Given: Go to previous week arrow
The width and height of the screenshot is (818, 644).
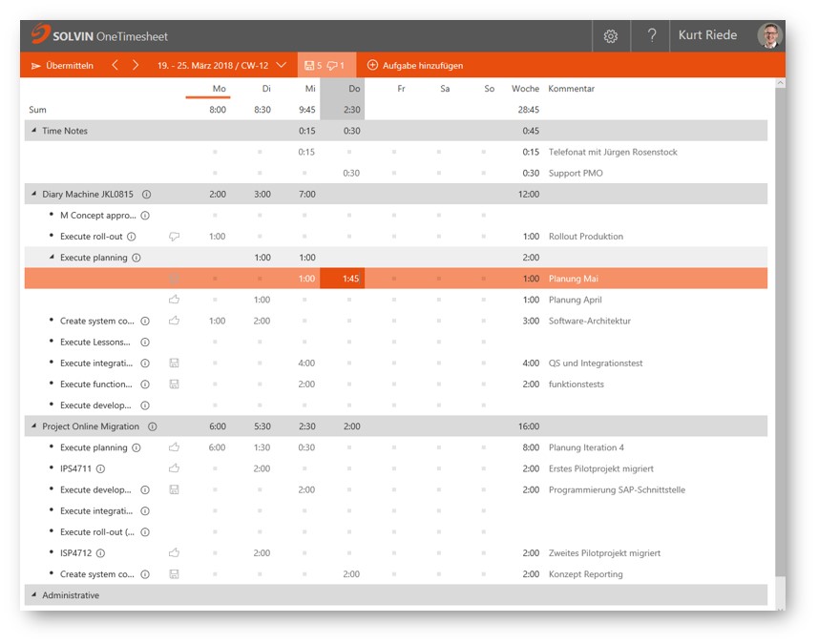Looking at the screenshot, I should coord(115,65).
